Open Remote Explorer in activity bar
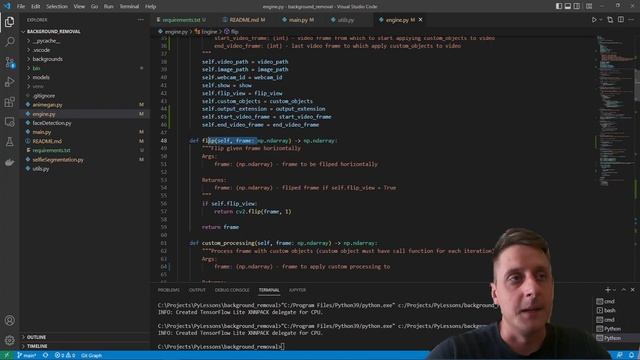 click(9, 122)
